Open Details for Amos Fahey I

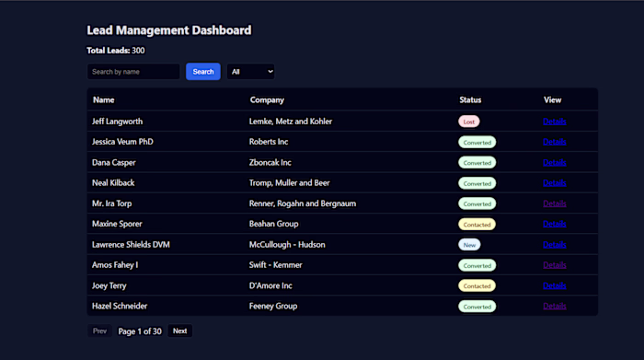coord(555,265)
